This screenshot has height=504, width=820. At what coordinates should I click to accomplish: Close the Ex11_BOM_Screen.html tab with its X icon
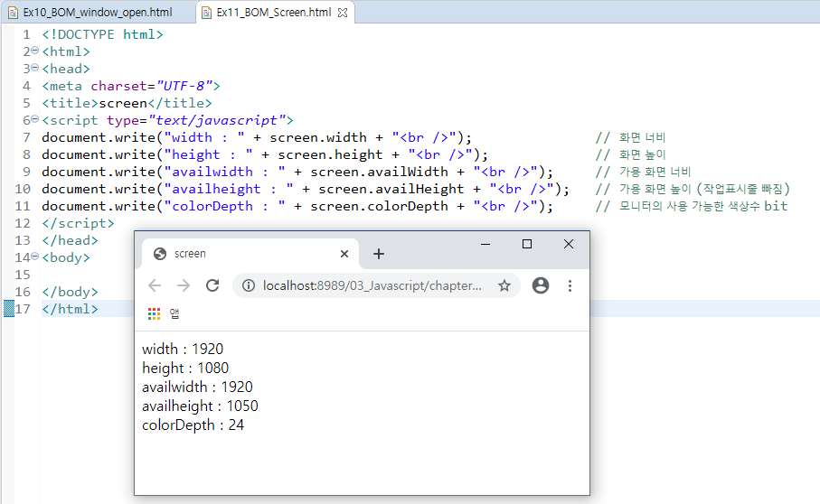[x=343, y=13]
